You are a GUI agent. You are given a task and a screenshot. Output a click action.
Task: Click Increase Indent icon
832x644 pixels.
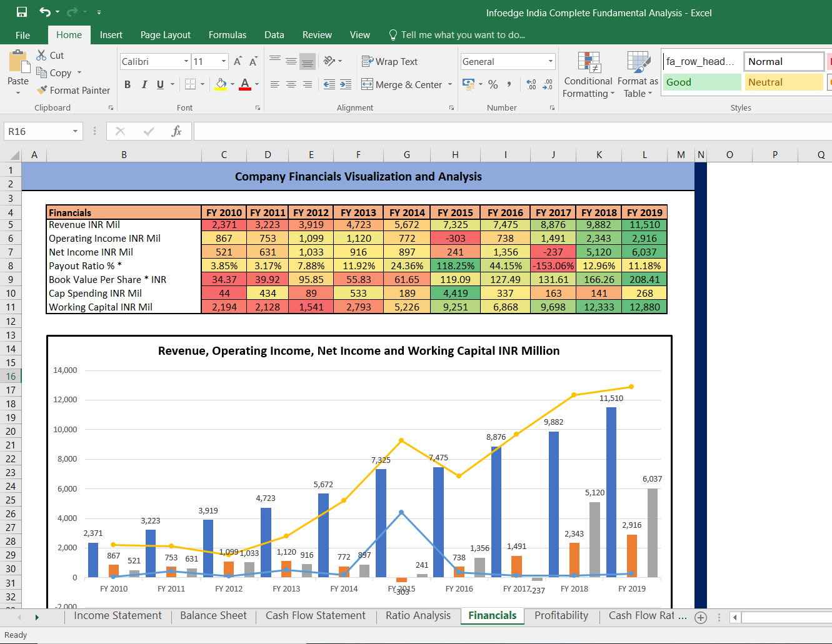click(346, 84)
